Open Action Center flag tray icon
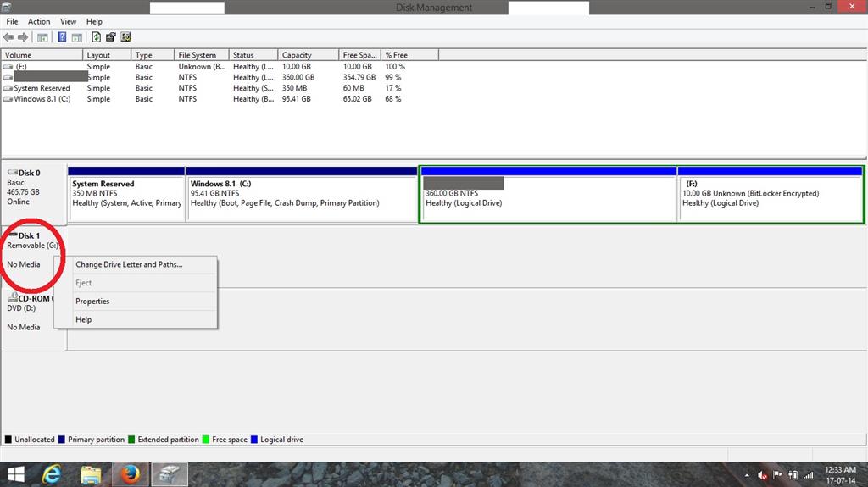The height and width of the screenshot is (487, 868). click(x=778, y=475)
